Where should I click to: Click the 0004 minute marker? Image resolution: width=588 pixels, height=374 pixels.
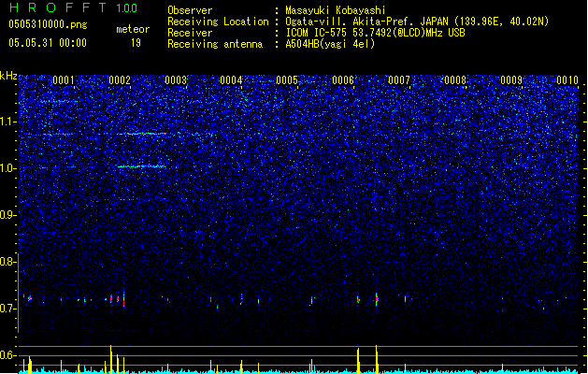point(231,80)
